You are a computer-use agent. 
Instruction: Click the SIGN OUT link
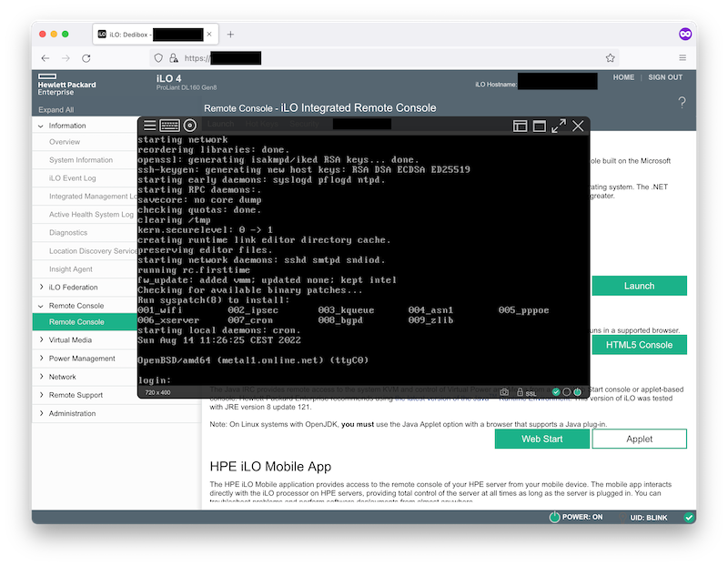pos(665,77)
